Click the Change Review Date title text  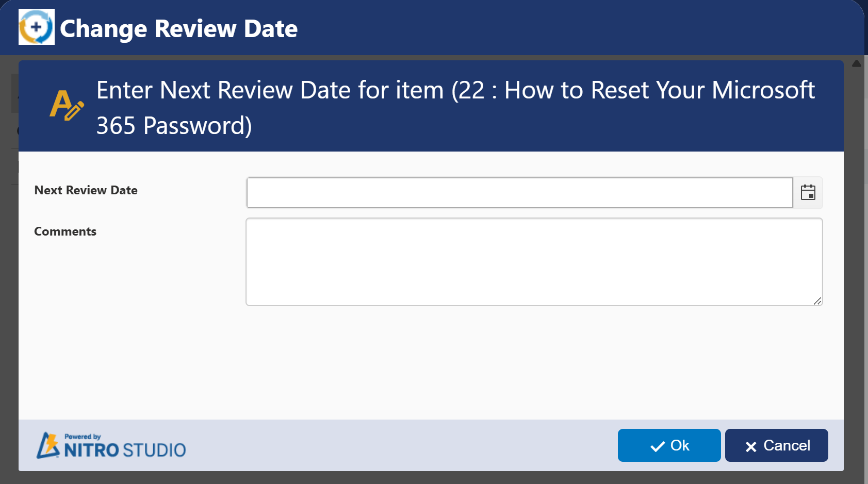click(x=178, y=28)
